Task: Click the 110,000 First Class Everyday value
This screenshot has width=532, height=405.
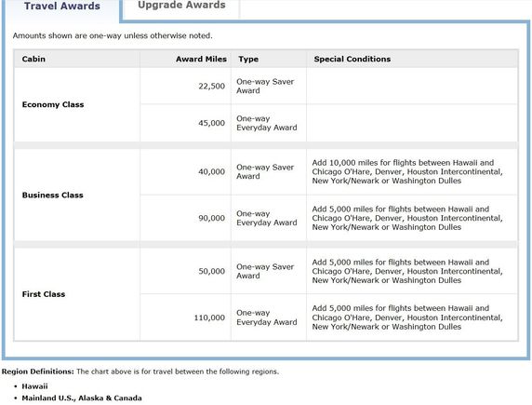Action: pyautogui.click(x=209, y=317)
